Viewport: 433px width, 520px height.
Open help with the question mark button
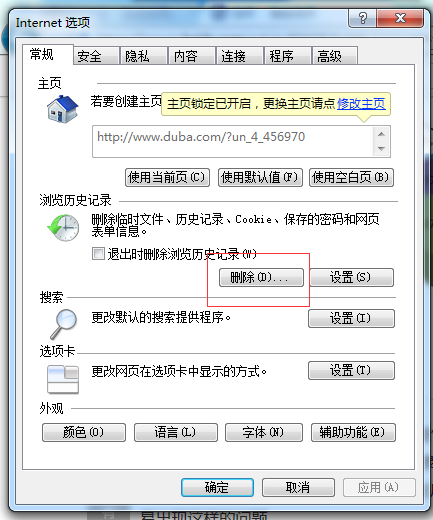(x=363, y=18)
